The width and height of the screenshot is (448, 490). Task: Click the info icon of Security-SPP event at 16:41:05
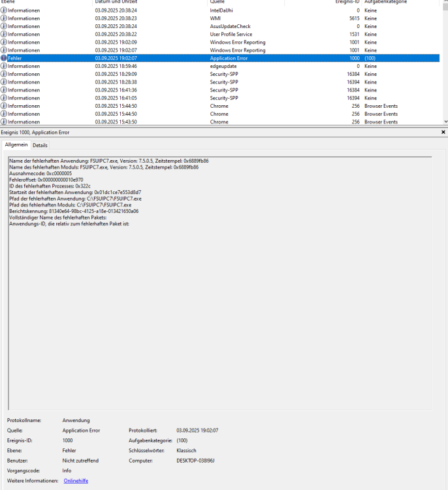click(4, 98)
